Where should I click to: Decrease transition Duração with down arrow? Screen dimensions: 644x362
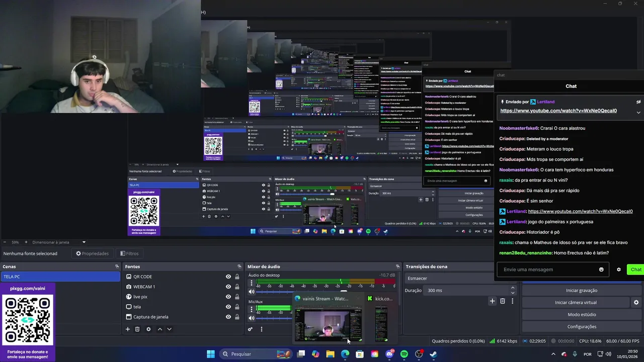click(x=513, y=293)
